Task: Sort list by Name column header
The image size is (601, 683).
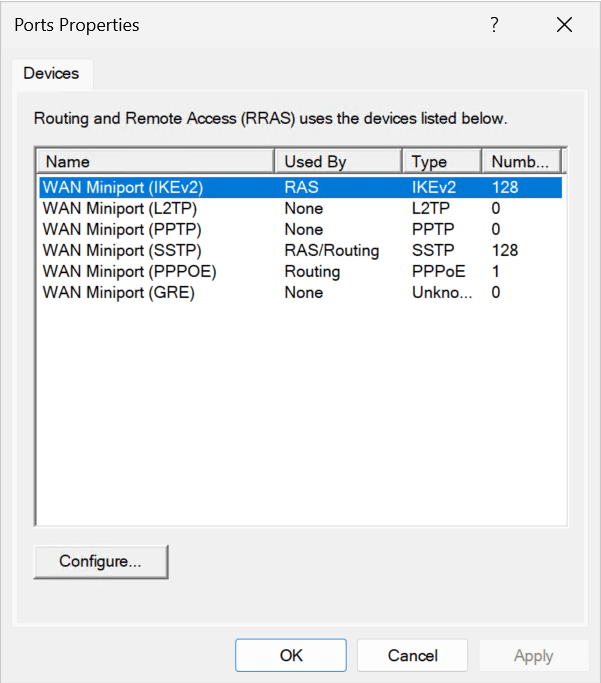Action: tap(155, 161)
